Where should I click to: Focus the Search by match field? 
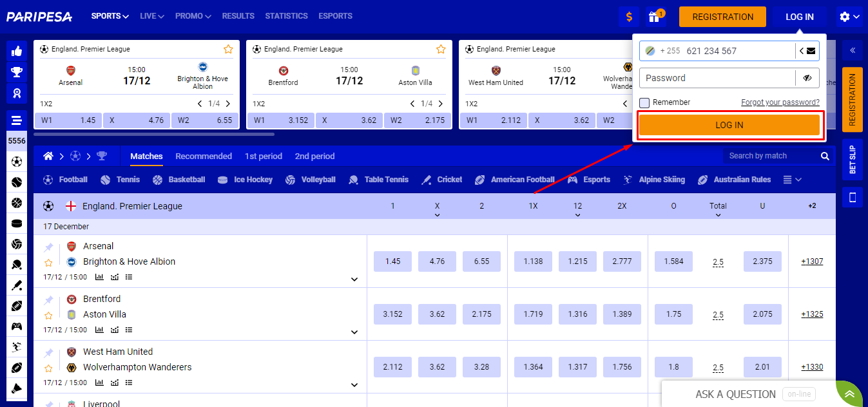[771, 156]
